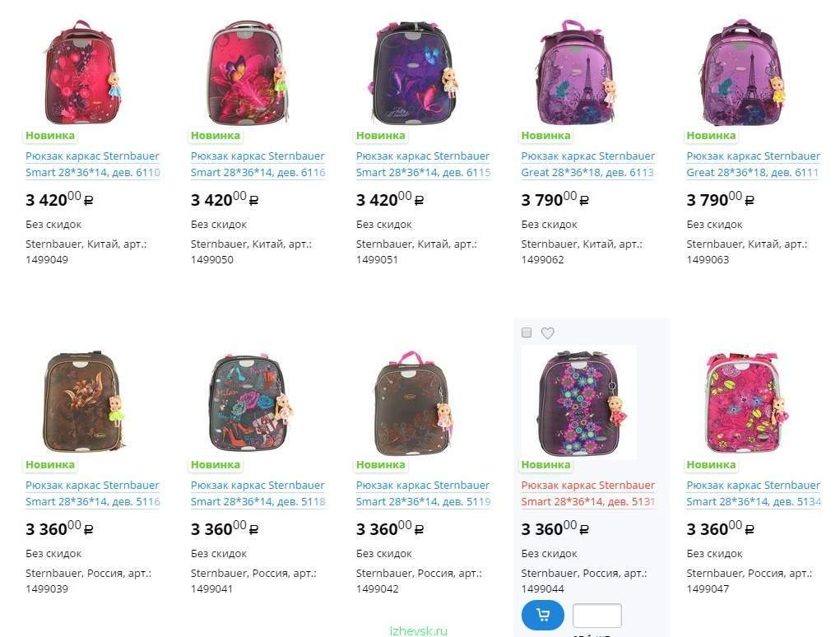This screenshot has width=840, height=637.
Task: View purple butterfly backpack 6115 image
Action: pos(414,72)
